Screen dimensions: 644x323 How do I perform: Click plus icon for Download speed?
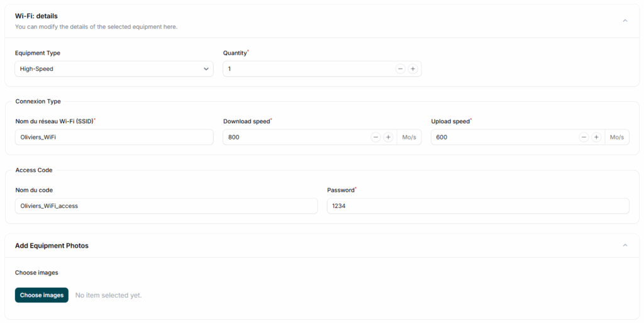388,137
